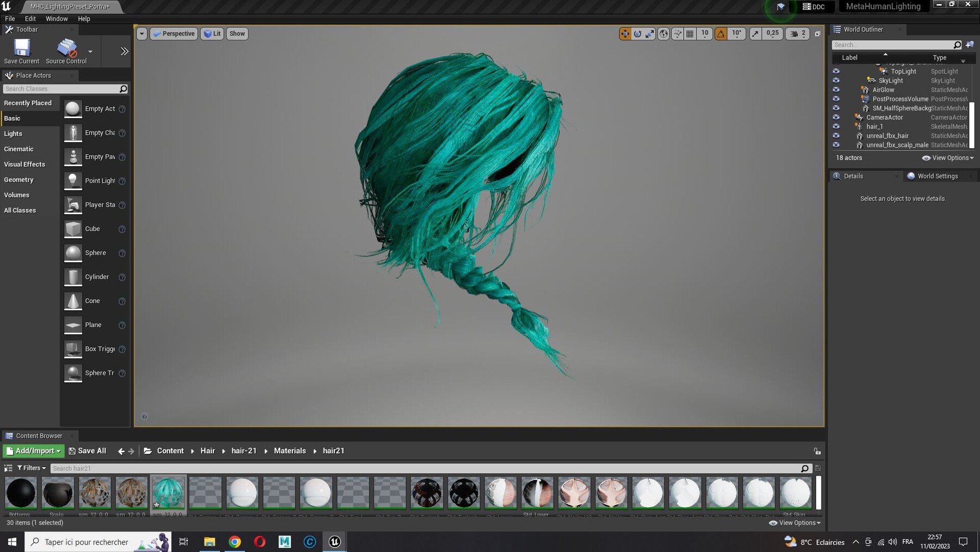Screen dimensions: 980x552
Task: Open help for Plane actor
Action: click(122, 325)
